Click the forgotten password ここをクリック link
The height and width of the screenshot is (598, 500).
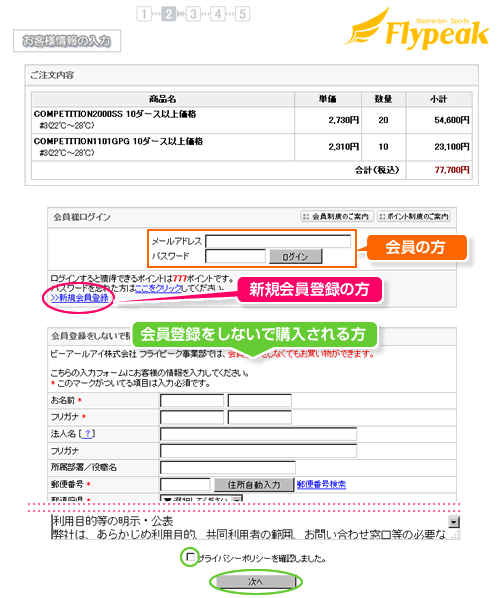click(x=158, y=288)
